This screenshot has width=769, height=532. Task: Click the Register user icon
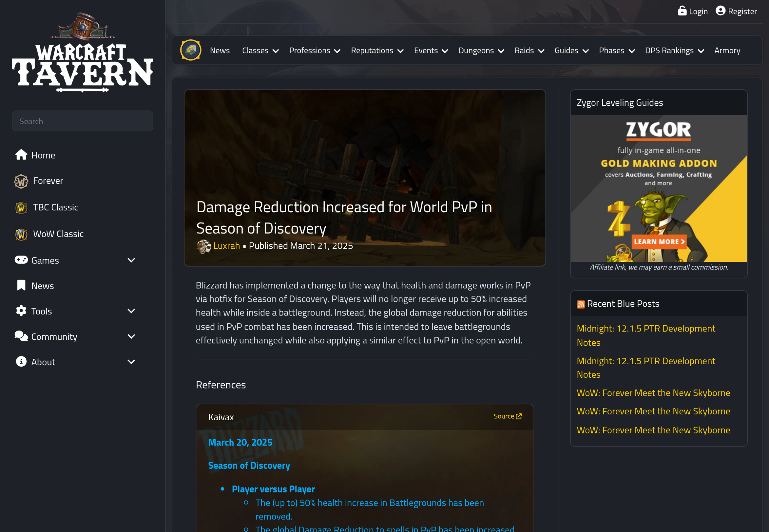(720, 11)
